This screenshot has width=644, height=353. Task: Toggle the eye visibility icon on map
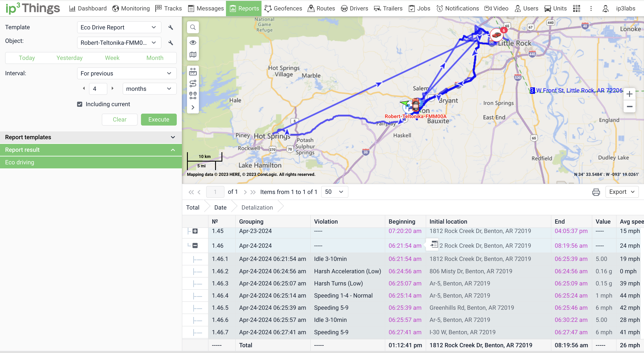click(x=193, y=43)
